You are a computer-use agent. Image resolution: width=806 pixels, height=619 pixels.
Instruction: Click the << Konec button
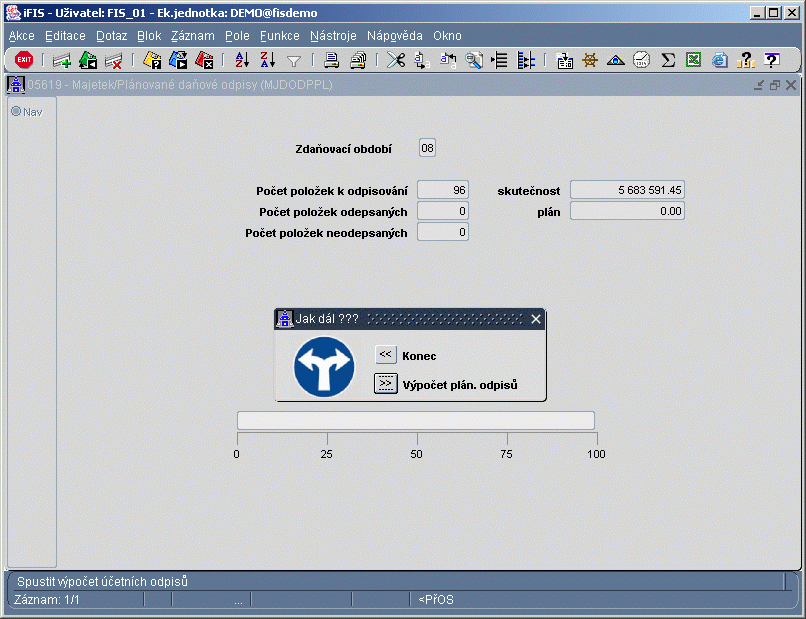pyautogui.click(x=386, y=355)
